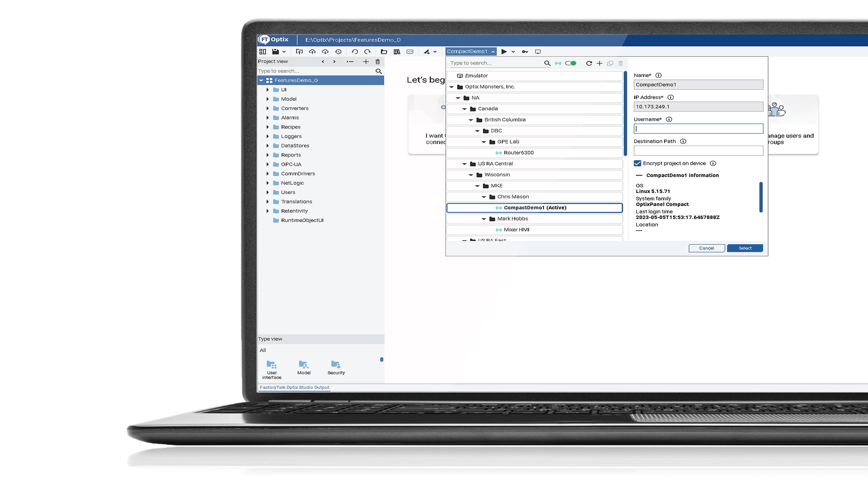The height and width of the screenshot is (488, 868).
Task: Click the add device icon in toolbar
Action: click(x=600, y=63)
